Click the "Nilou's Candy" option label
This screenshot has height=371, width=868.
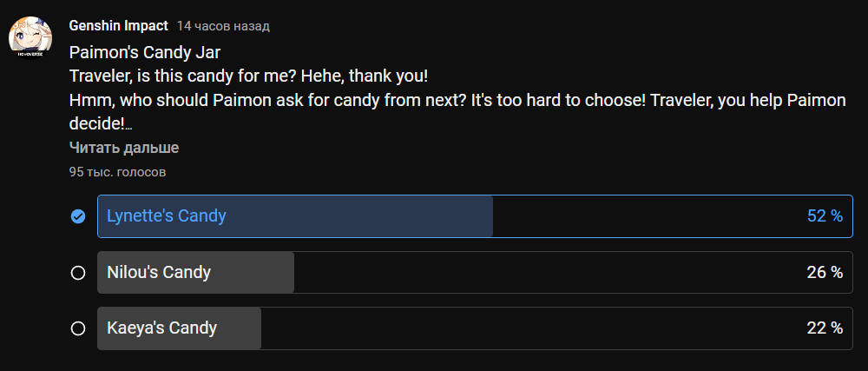pyautogui.click(x=159, y=273)
